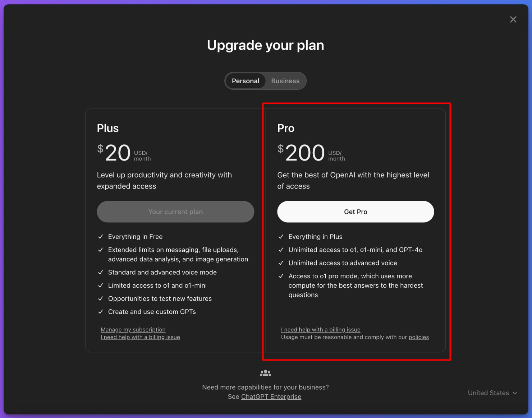Click checkmark next to Standard and advanced voice mode

101,272
